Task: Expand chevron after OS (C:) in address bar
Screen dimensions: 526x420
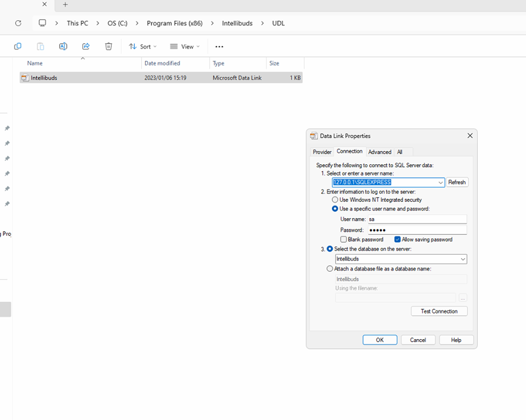Action: pyautogui.click(x=137, y=23)
